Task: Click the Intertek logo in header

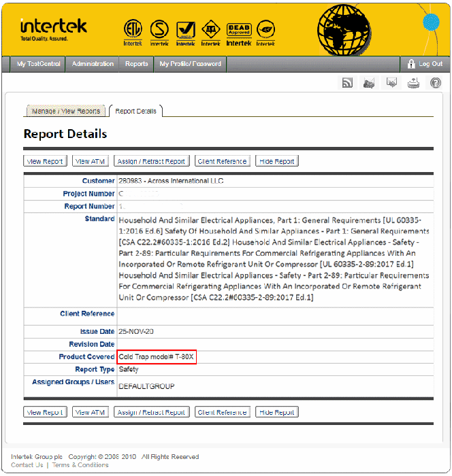Action: pyautogui.click(x=53, y=29)
